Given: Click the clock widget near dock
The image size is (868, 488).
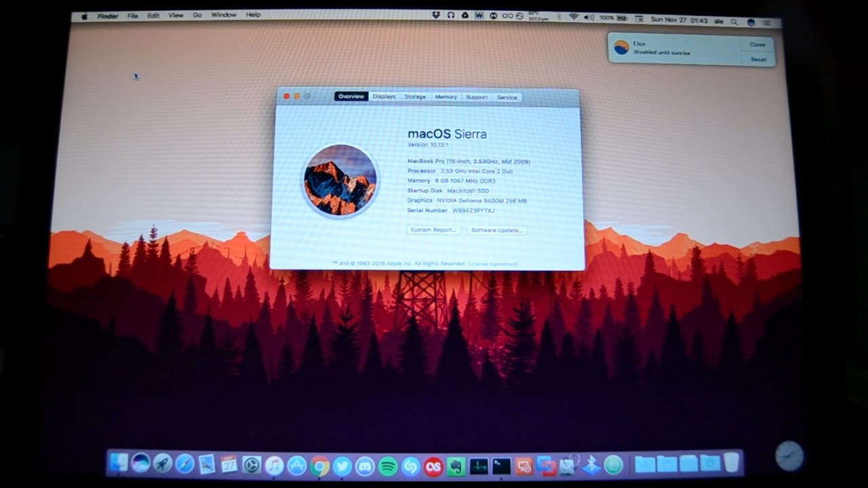Looking at the screenshot, I should [x=789, y=455].
